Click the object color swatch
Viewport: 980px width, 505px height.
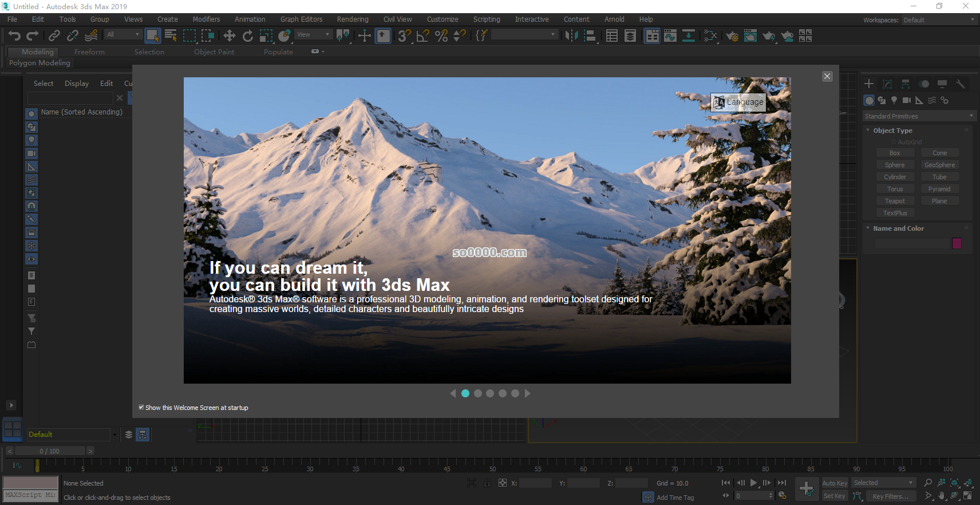point(957,243)
